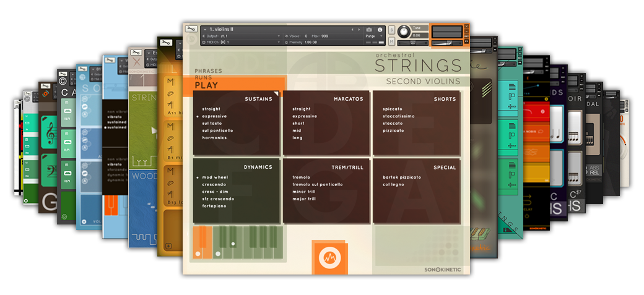Click the pan slider below Tune

413,43
